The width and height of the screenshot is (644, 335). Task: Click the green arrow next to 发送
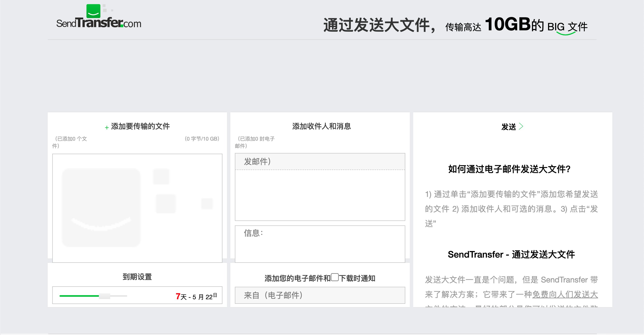click(x=521, y=127)
